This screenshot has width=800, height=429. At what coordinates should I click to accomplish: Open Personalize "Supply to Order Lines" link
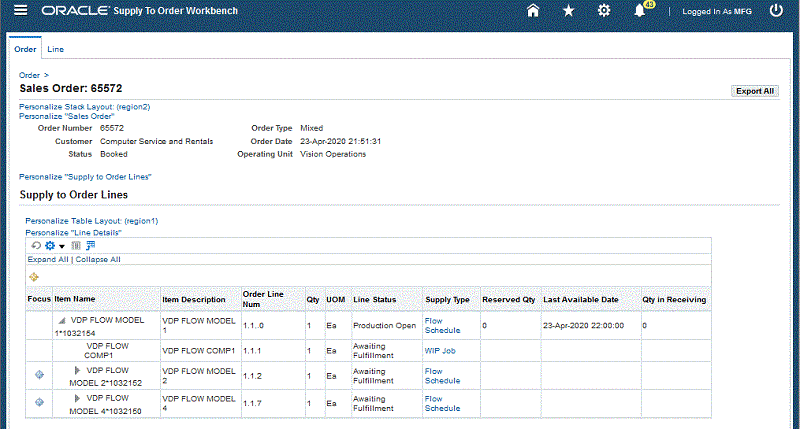85,176
